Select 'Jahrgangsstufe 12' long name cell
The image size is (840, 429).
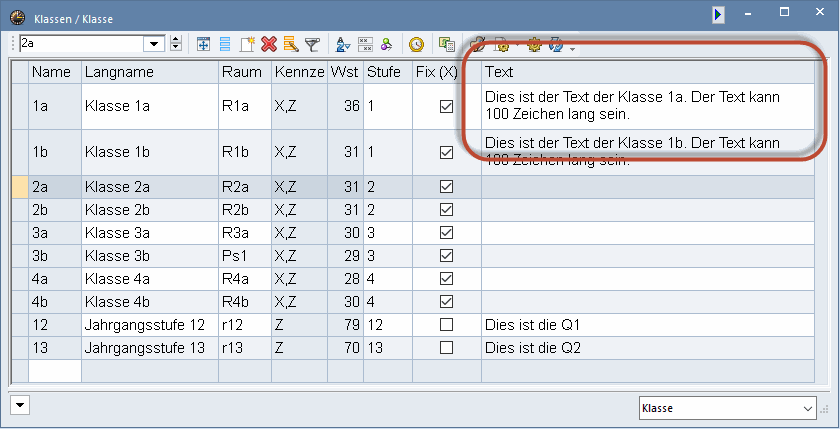point(150,325)
